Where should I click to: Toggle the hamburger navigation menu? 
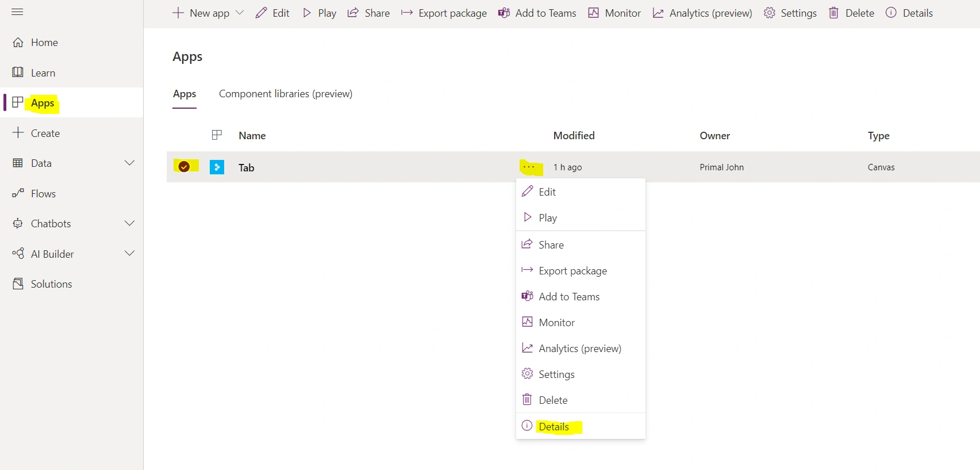point(17,12)
